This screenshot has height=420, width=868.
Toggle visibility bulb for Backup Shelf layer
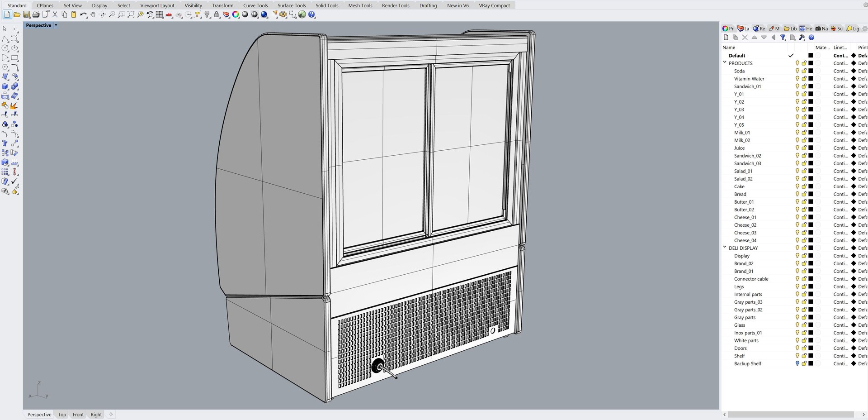pos(797,363)
